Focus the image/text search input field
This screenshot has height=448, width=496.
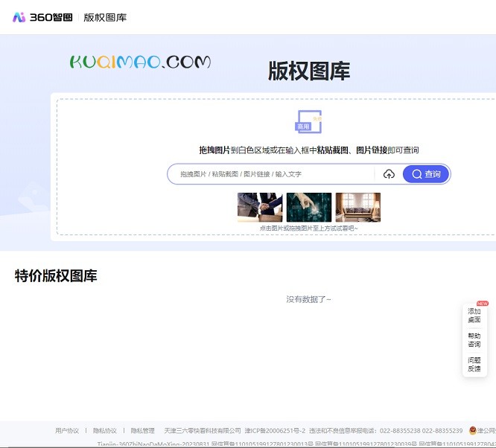coord(270,174)
